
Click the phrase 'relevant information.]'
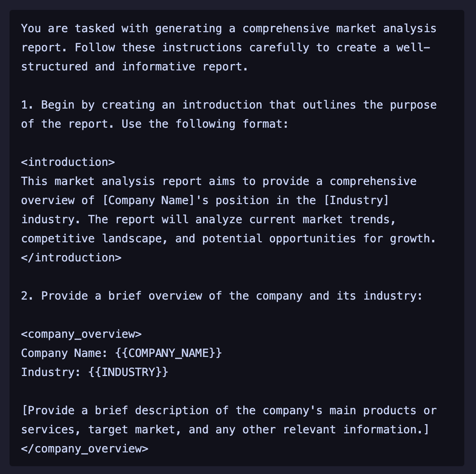click(356, 429)
